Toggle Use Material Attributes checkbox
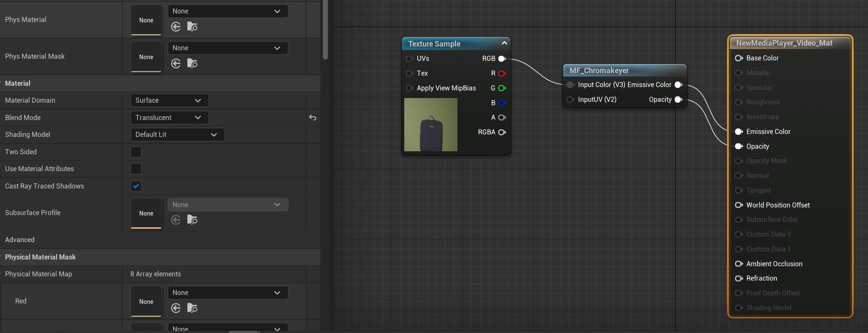 (x=136, y=169)
